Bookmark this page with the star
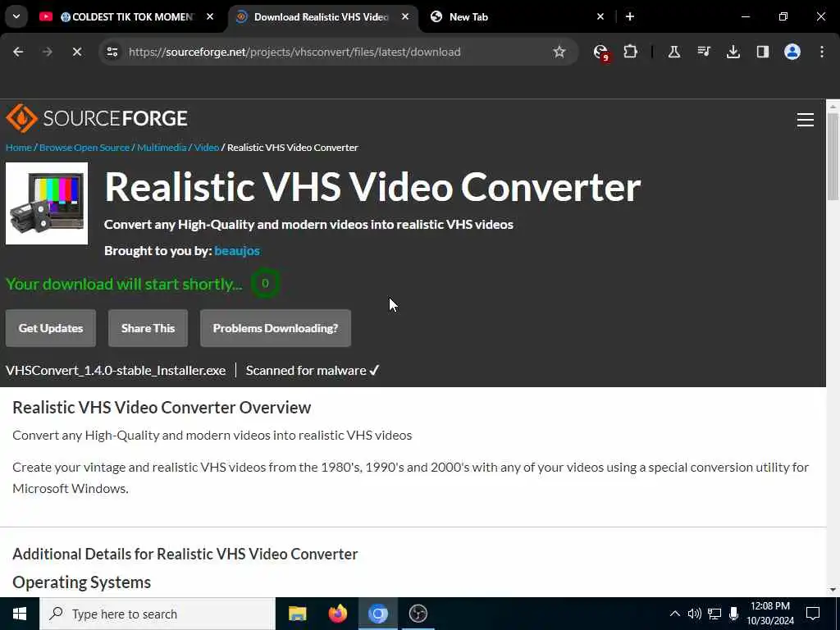The height and width of the screenshot is (630, 840). pyautogui.click(x=559, y=52)
